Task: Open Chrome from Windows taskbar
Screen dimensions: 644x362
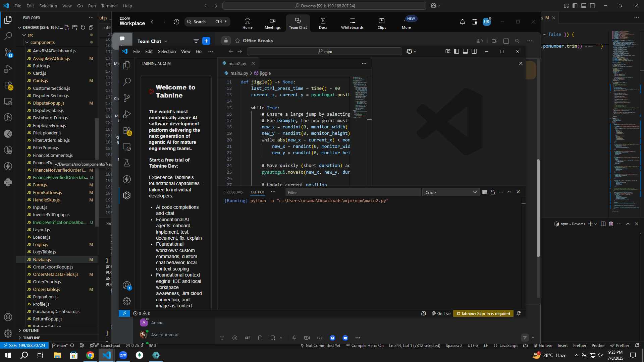Action: click(x=90, y=355)
